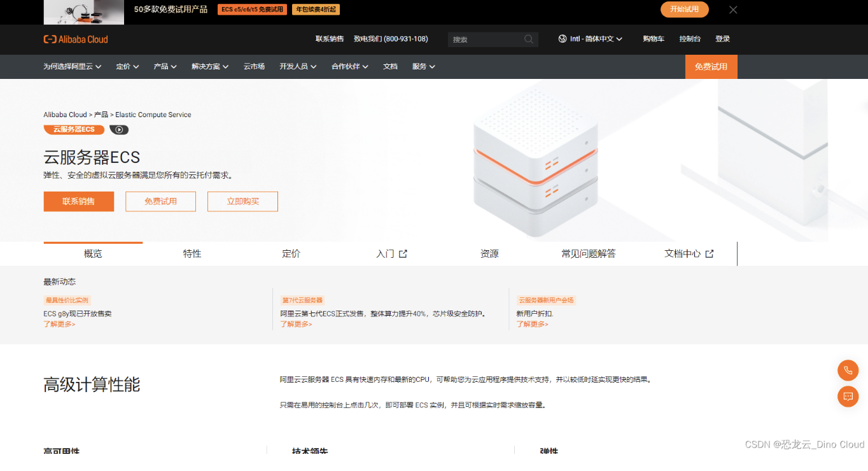This screenshot has height=471, width=868.
Task: Click the 开始试用 banner button
Action: pyautogui.click(x=685, y=10)
